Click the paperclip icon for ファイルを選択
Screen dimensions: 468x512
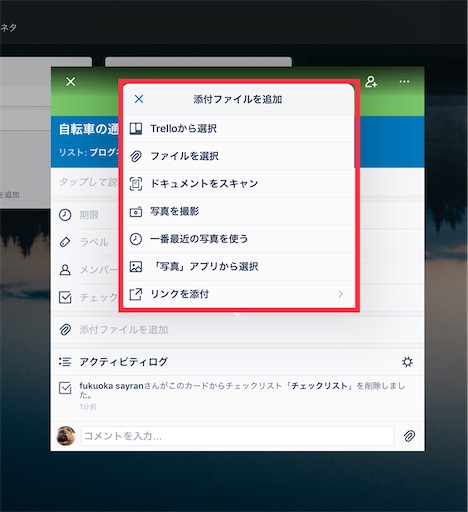coord(136,156)
